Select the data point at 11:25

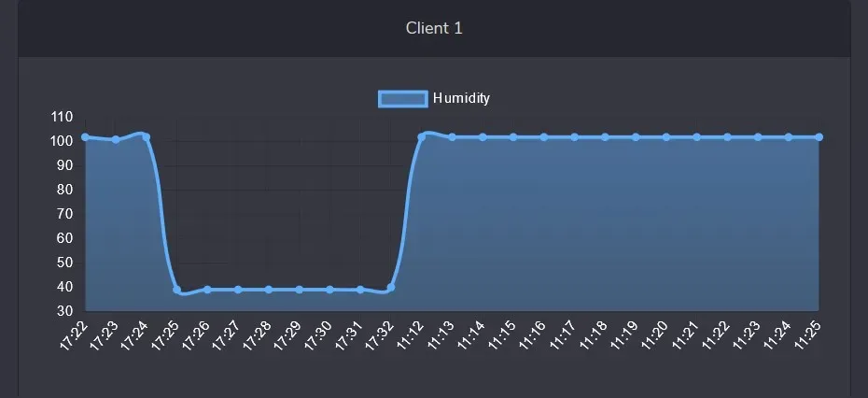[x=819, y=137]
